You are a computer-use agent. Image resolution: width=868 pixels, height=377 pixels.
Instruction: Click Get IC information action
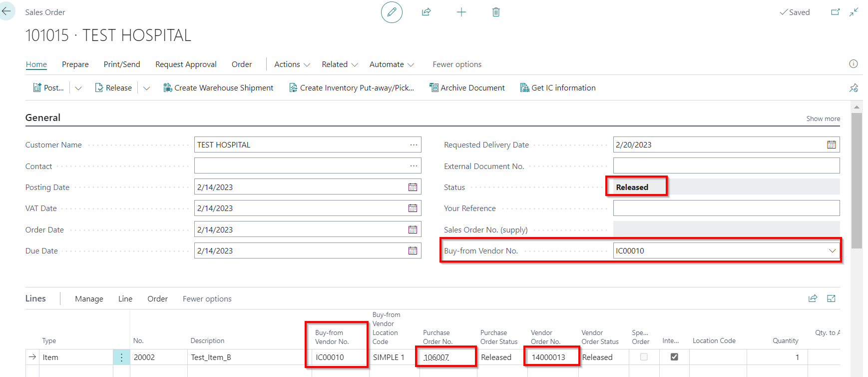558,88
